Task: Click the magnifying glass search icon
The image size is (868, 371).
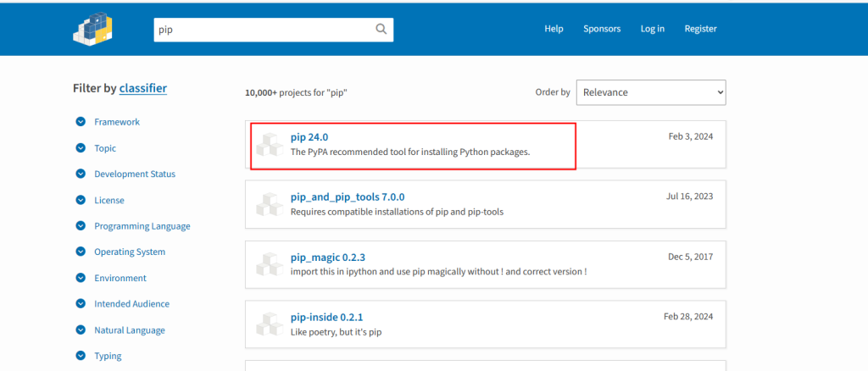Action: [x=381, y=29]
